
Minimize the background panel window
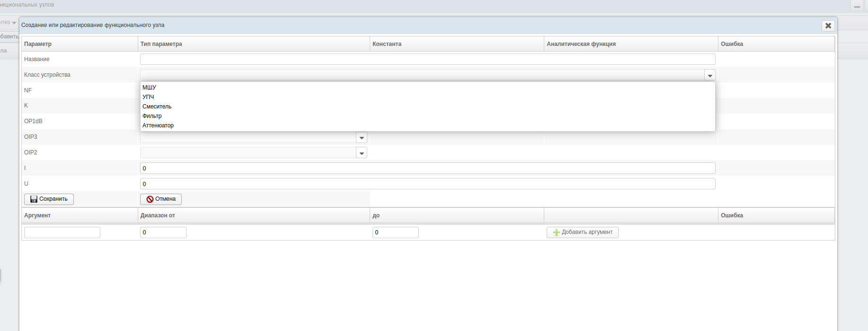click(x=857, y=6)
